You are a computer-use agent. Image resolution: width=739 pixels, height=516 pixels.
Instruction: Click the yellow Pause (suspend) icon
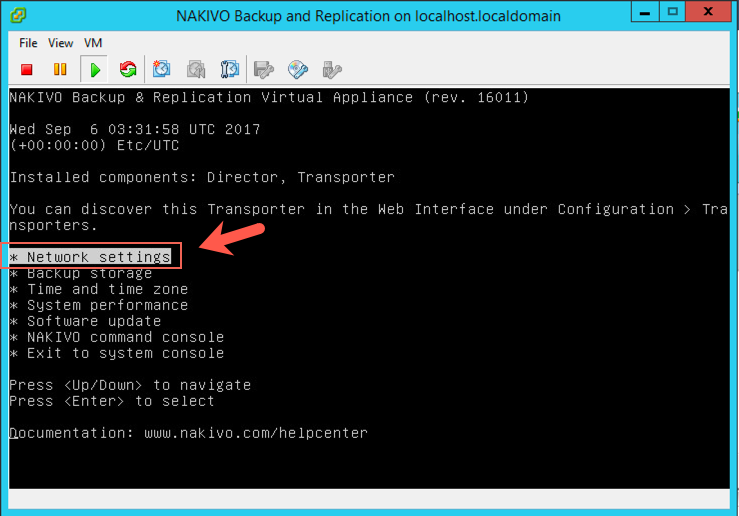60,70
